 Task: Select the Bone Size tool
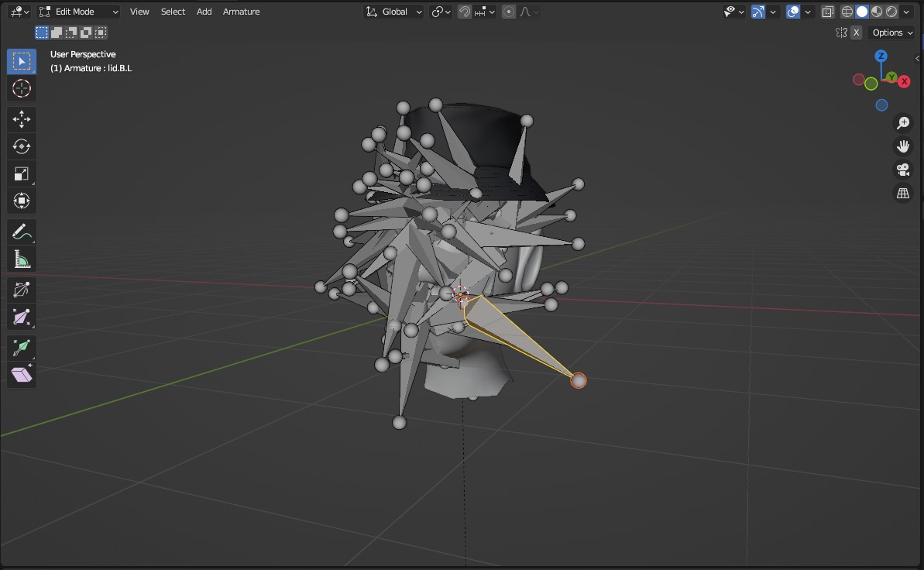coord(22,317)
